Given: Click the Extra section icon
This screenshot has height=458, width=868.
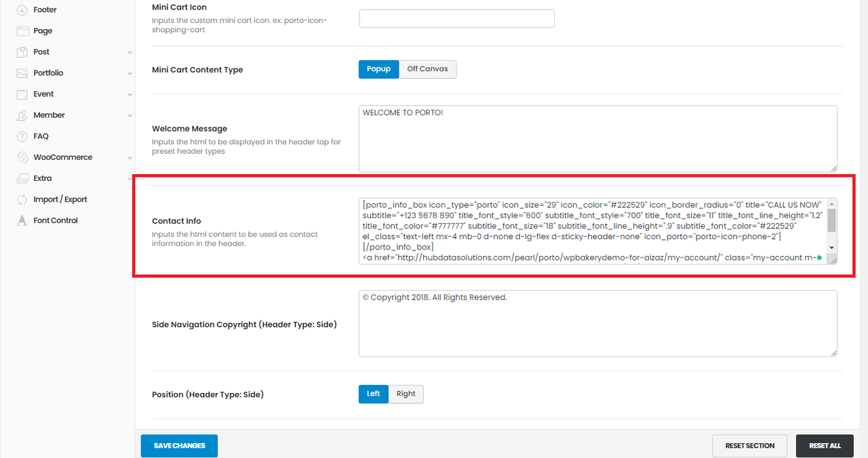Looking at the screenshot, I should pos(22,178).
